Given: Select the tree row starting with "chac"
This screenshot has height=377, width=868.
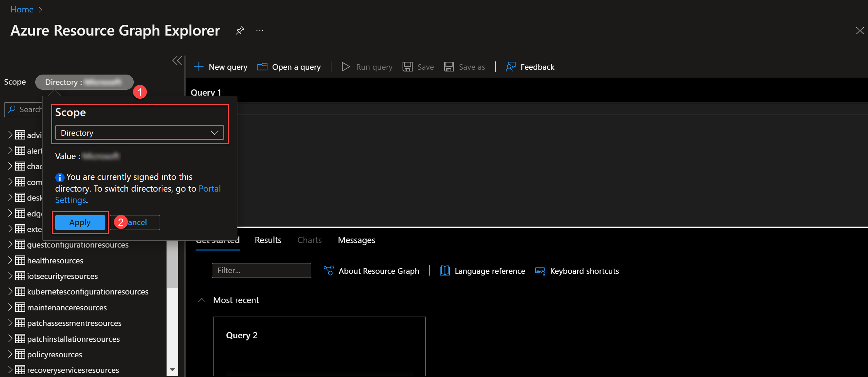Looking at the screenshot, I should click(x=25, y=166).
